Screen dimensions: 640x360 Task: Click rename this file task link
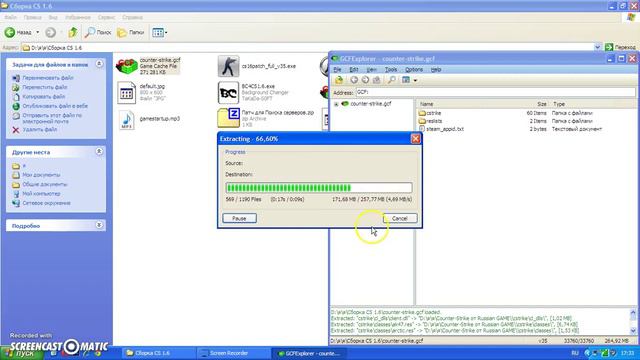[48, 78]
